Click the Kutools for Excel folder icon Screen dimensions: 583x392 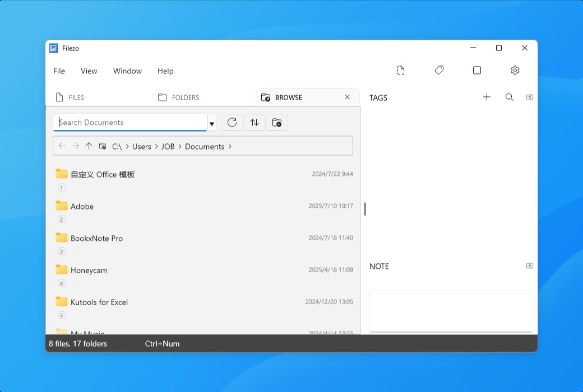pyautogui.click(x=61, y=302)
